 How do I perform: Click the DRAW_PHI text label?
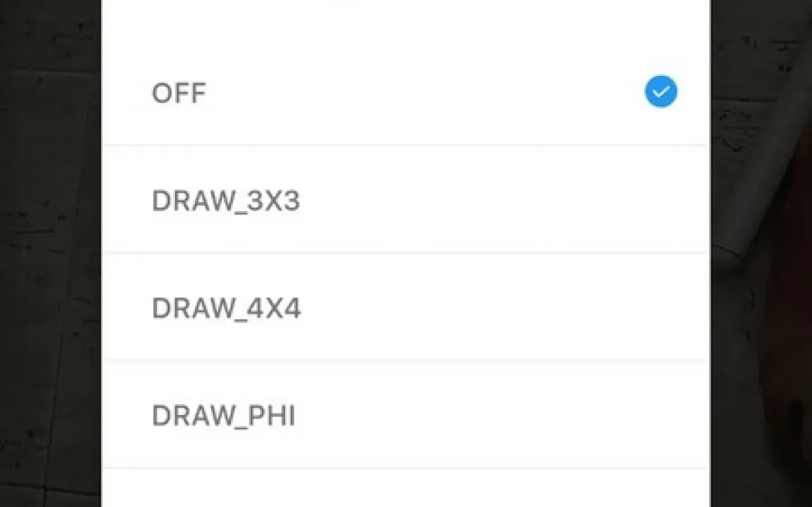(224, 416)
